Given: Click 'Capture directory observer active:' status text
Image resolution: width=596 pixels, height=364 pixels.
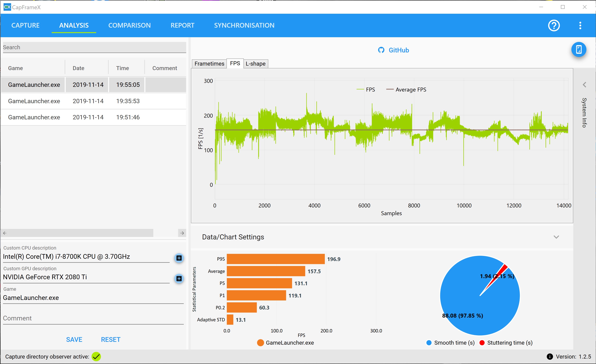Looking at the screenshot, I should tap(47, 356).
